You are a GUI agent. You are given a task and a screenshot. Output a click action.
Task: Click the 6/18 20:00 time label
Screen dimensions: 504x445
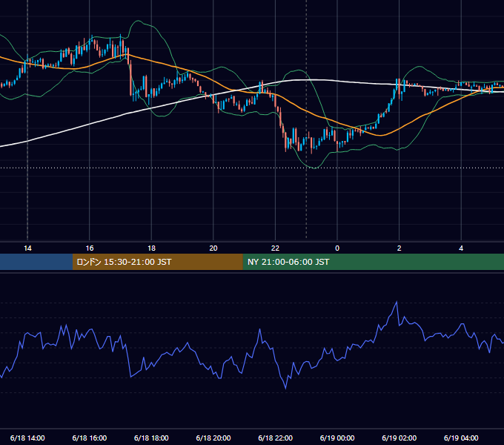tap(213, 438)
